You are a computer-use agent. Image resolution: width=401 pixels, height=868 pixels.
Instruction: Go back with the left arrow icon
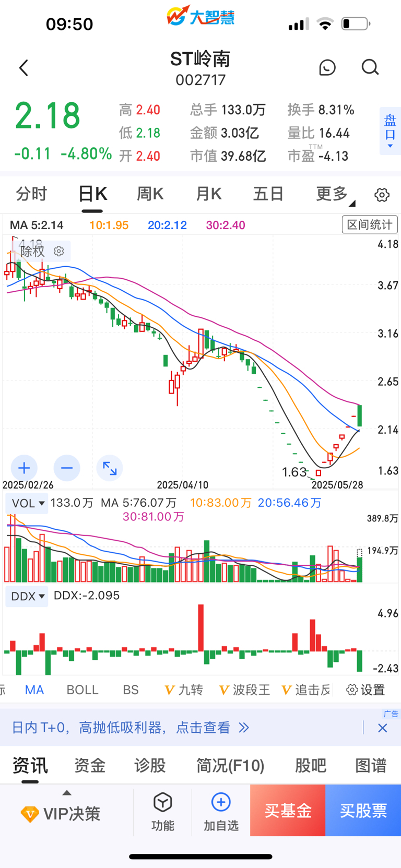(23, 68)
